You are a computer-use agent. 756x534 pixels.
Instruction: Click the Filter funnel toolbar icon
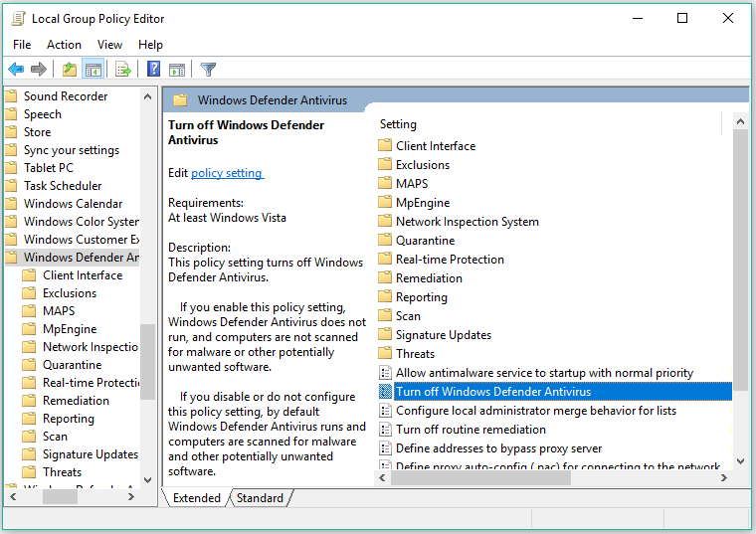pyautogui.click(x=208, y=70)
